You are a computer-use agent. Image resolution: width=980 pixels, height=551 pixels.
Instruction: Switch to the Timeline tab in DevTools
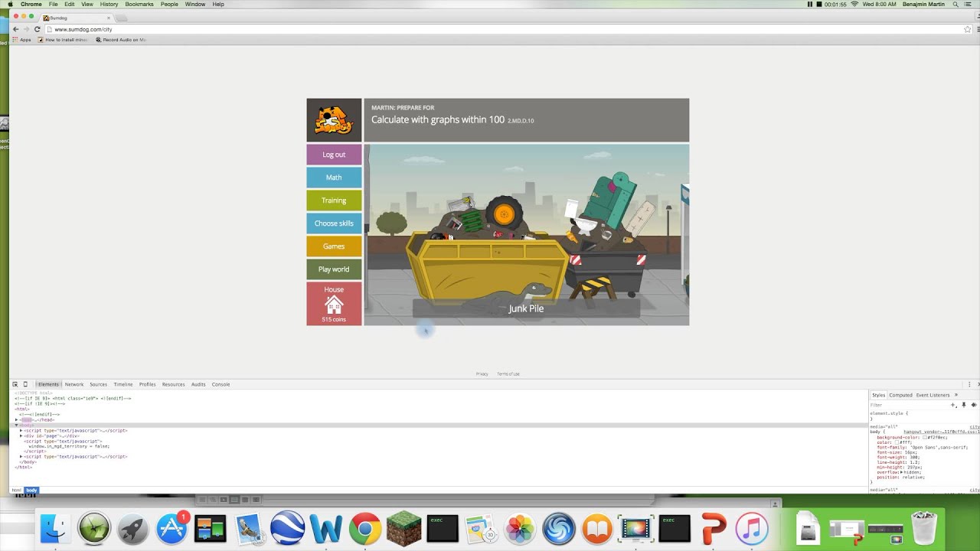click(x=123, y=384)
